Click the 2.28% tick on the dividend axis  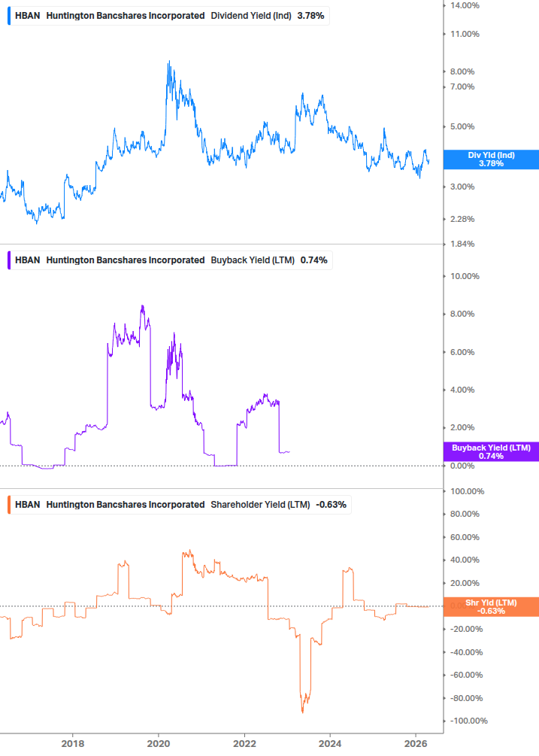462,220
